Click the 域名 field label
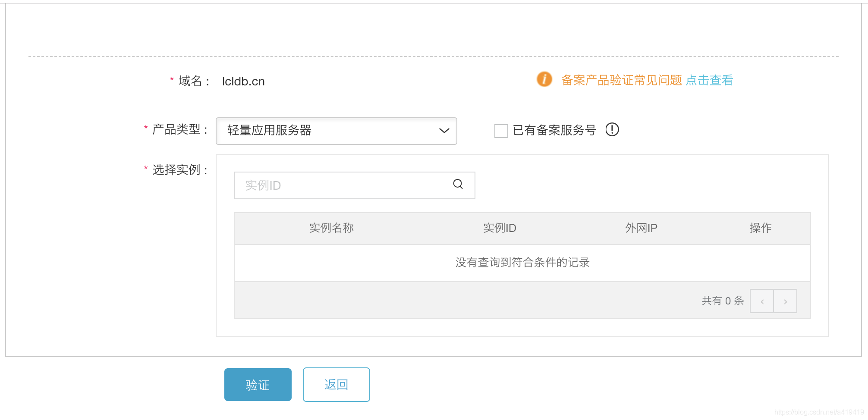The height and width of the screenshot is (420, 868). tap(194, 81)
